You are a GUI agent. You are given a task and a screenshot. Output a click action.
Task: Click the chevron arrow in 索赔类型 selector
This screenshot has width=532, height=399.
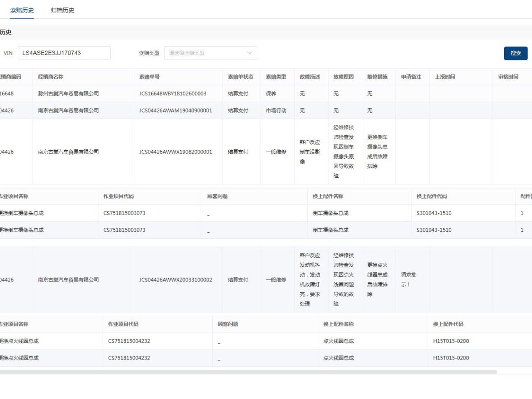(249, 53)
